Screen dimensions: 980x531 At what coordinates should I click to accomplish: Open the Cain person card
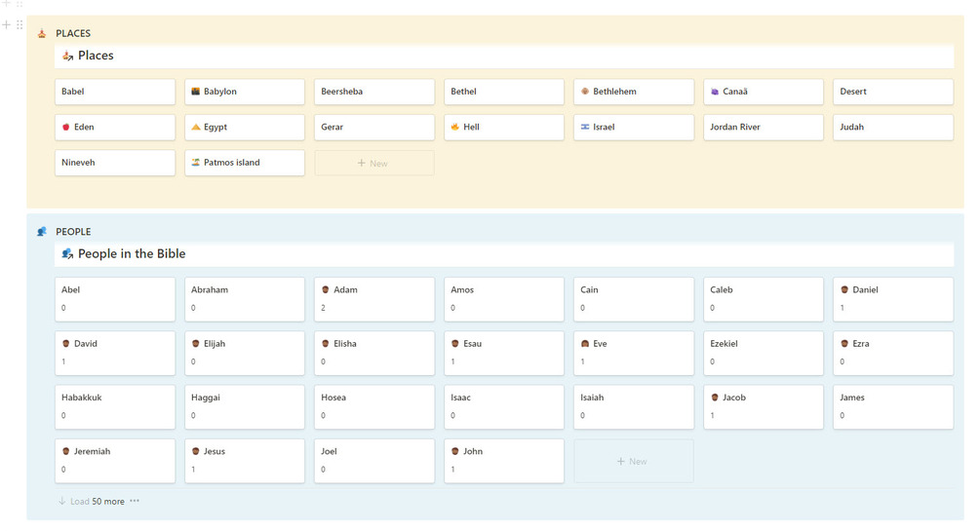(634, 299)
